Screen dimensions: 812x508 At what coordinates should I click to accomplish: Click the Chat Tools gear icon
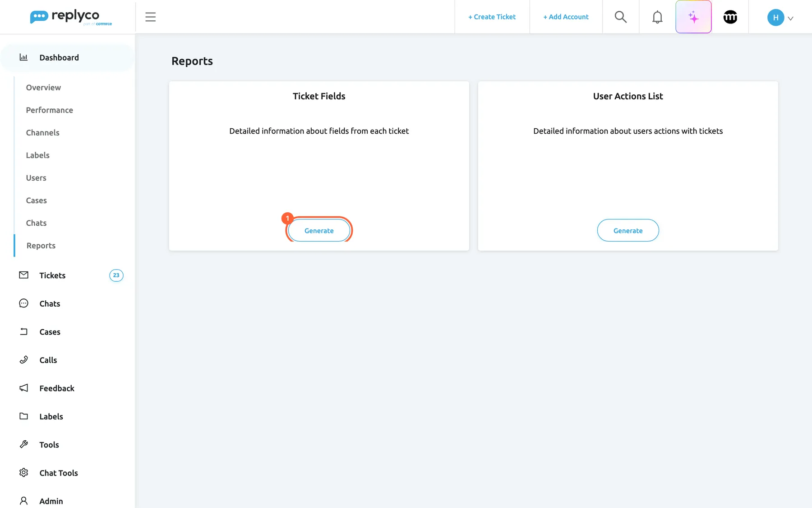(x=24, y=473)
